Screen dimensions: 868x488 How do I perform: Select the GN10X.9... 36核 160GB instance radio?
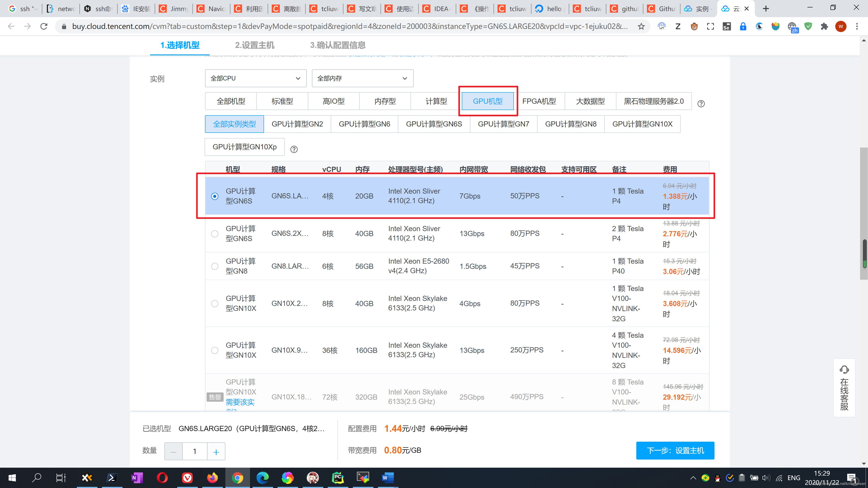[215, 350]
